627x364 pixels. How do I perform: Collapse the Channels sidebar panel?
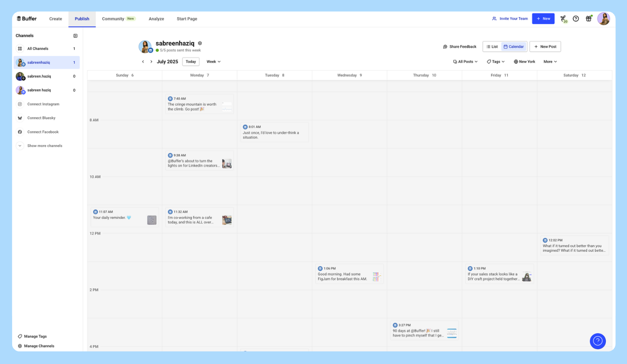pyautogui.click(x=74, y=35)
